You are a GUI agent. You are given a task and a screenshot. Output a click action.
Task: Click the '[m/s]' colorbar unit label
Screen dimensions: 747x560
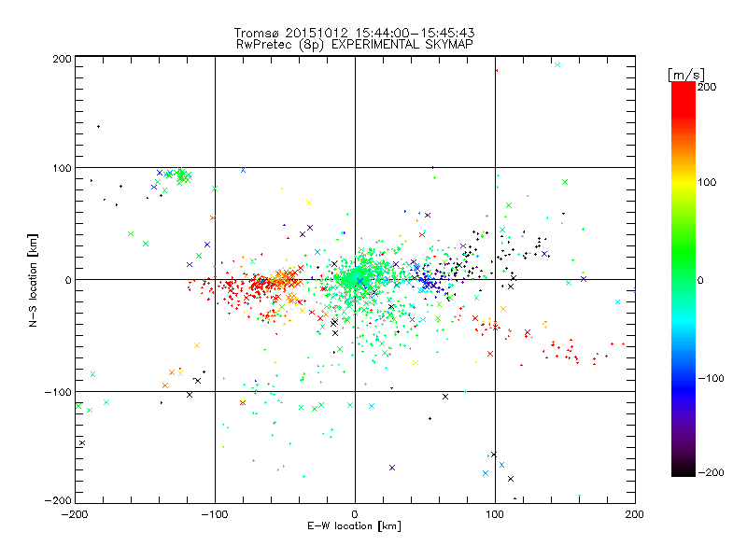[686, 75]
